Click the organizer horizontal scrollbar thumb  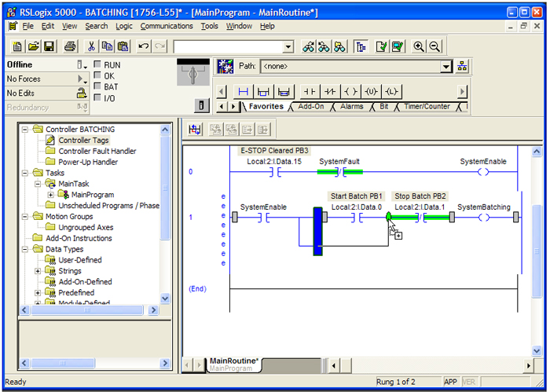[x=87, y=310]
